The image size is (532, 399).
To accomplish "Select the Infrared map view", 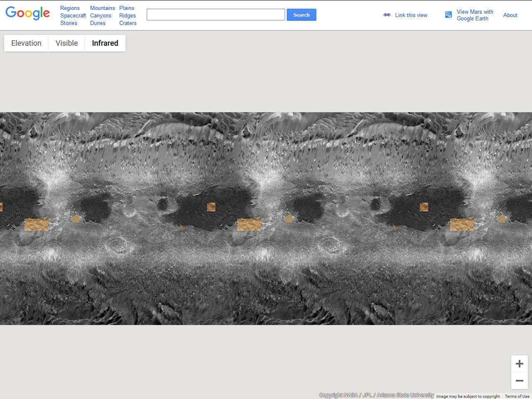I will pos(105,43).
